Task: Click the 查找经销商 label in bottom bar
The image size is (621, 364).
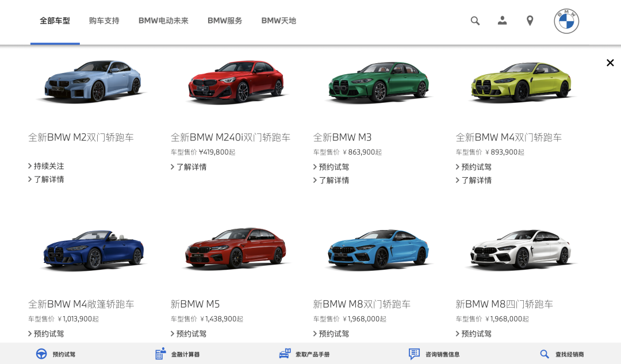Action: [569, 354]
